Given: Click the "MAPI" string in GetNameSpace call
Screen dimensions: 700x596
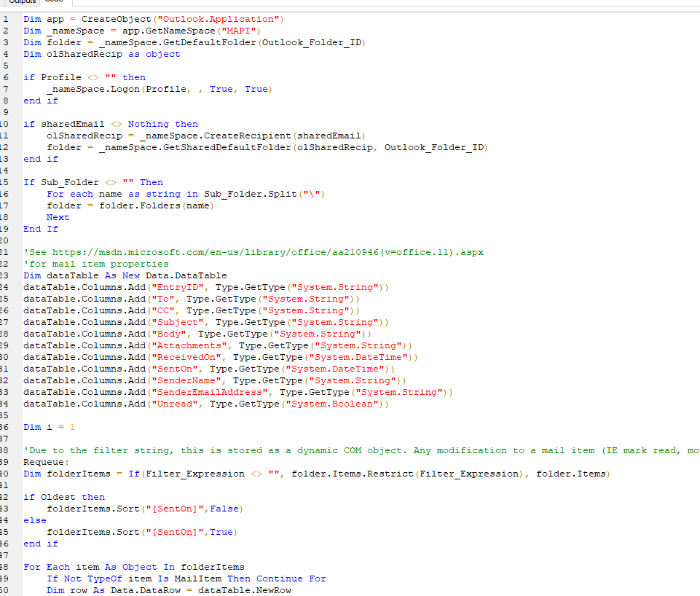Looking at the screenshot, I should pyautogui.click(x=239, y=31).
